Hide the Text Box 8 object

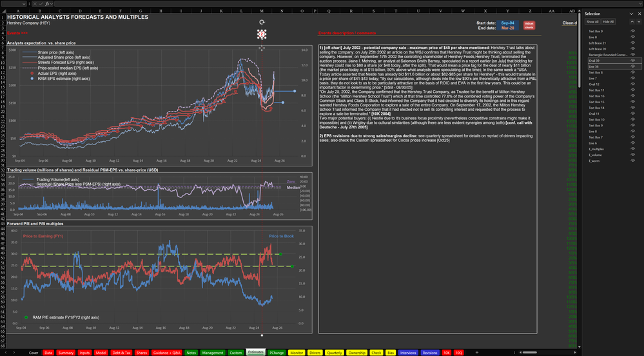[x=632, y=72]
